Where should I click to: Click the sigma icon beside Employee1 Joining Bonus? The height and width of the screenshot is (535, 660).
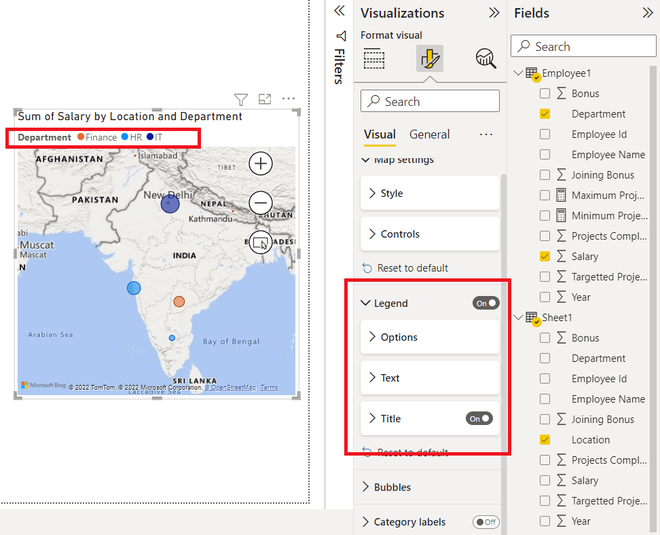561,174
